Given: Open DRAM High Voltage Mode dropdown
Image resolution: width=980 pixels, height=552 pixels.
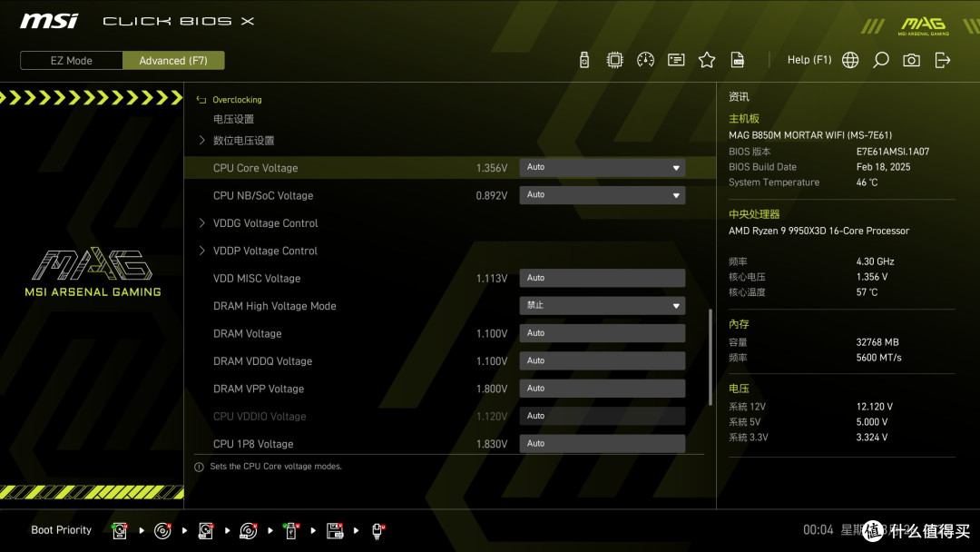Looking at the screenshot, I should click(602, 306).
